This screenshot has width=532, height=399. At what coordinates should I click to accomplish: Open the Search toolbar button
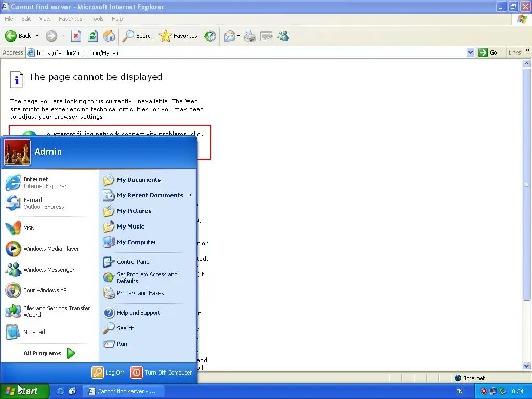138,36
